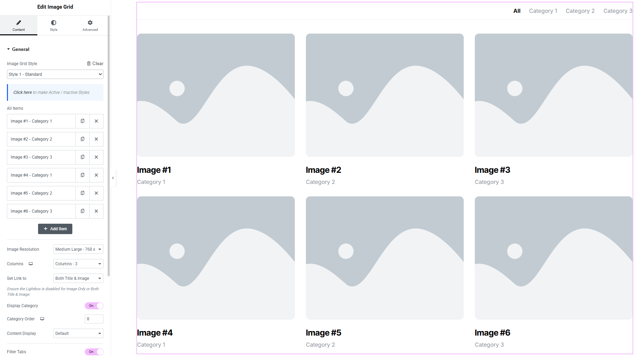Open the Advanced tab
Screen dimensions: 644x356
[x=90, y=25]
